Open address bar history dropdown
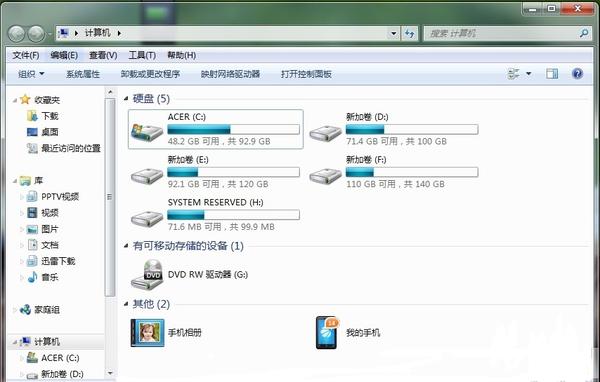Viewport: 600px width, 382px height. [393, 33]
